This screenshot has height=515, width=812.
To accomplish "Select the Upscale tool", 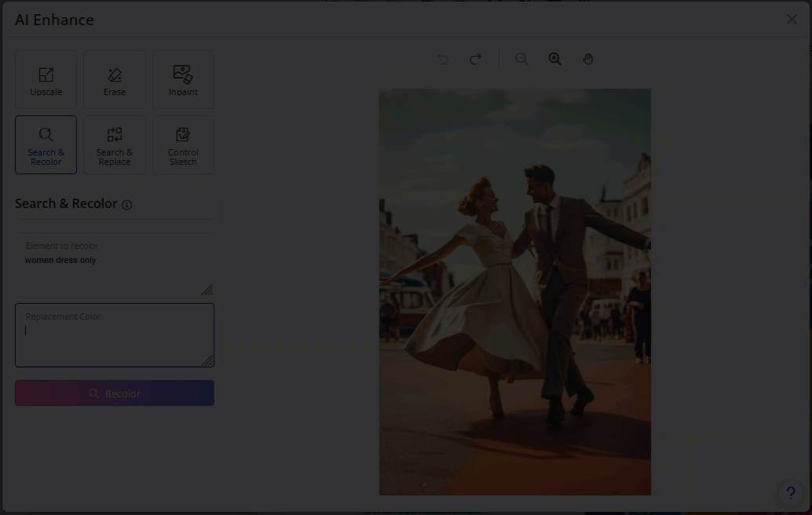I will click(46, 80).
